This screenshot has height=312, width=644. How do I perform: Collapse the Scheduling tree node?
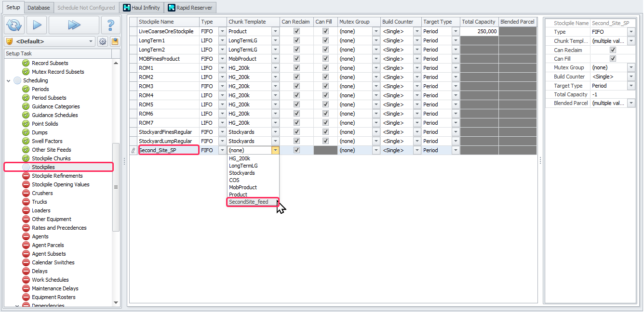[9, 80]
